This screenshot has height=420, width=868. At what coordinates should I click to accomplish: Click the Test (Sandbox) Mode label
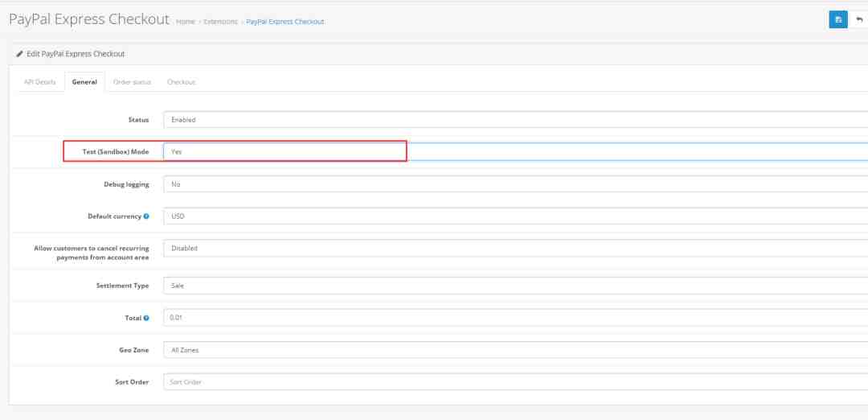116,152
